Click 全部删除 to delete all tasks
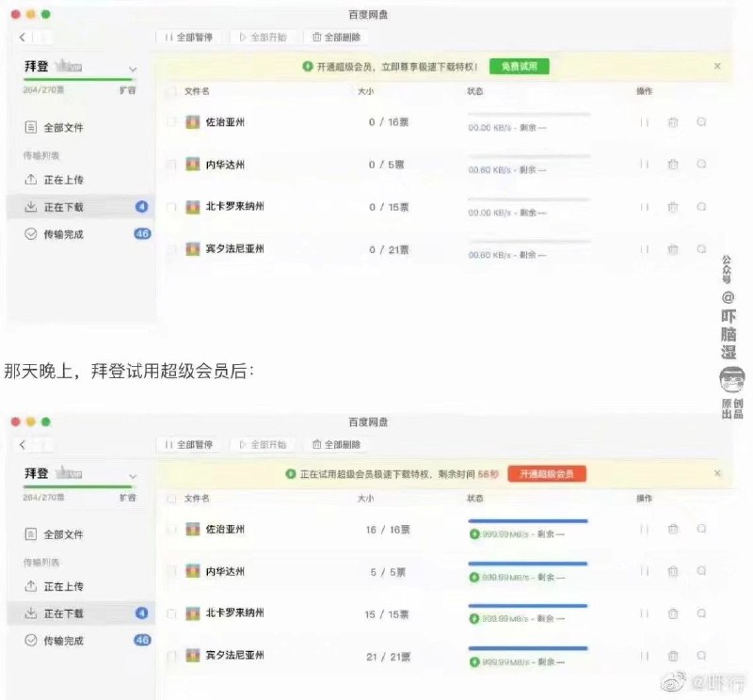This screenshot has height=700, width=753. [333, 39]
